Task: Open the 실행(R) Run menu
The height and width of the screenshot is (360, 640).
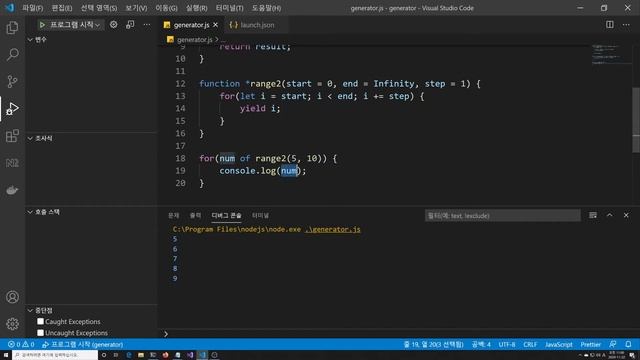Action: point(196,8)
